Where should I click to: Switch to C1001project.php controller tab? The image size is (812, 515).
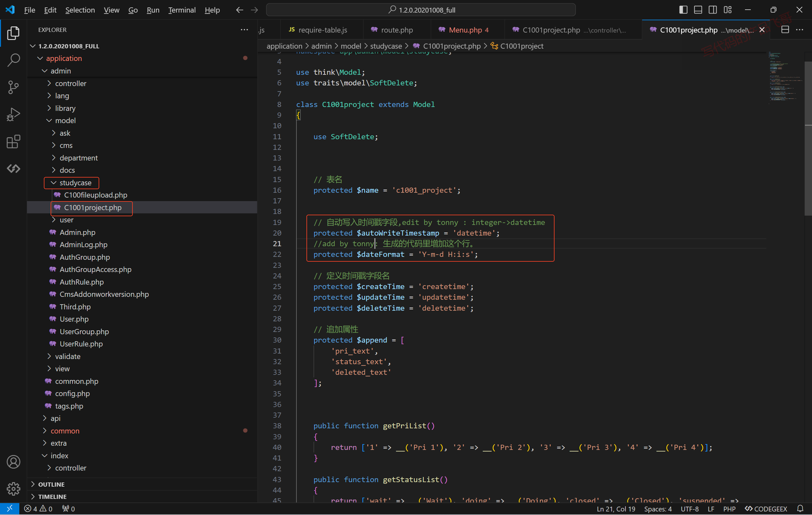pos(573,30)
